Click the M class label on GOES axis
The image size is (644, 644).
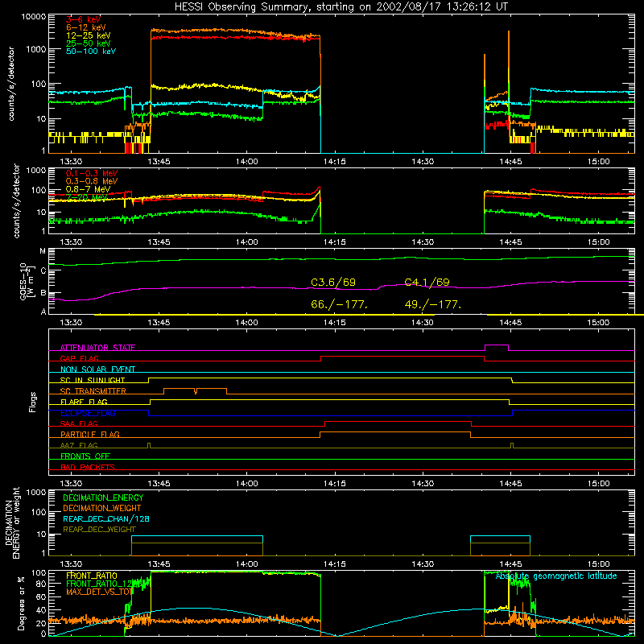(43, 251)
